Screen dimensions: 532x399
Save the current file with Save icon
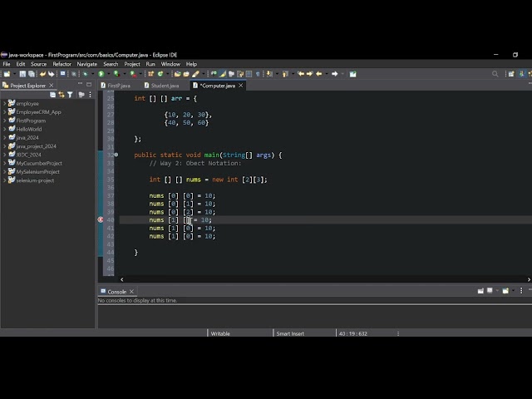(x=22, y=74)
